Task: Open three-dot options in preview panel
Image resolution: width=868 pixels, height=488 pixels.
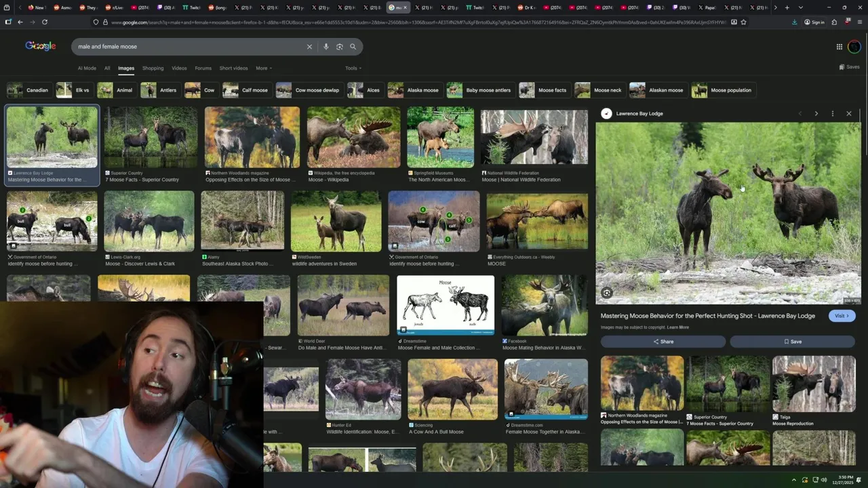Action: click(832, 114)
